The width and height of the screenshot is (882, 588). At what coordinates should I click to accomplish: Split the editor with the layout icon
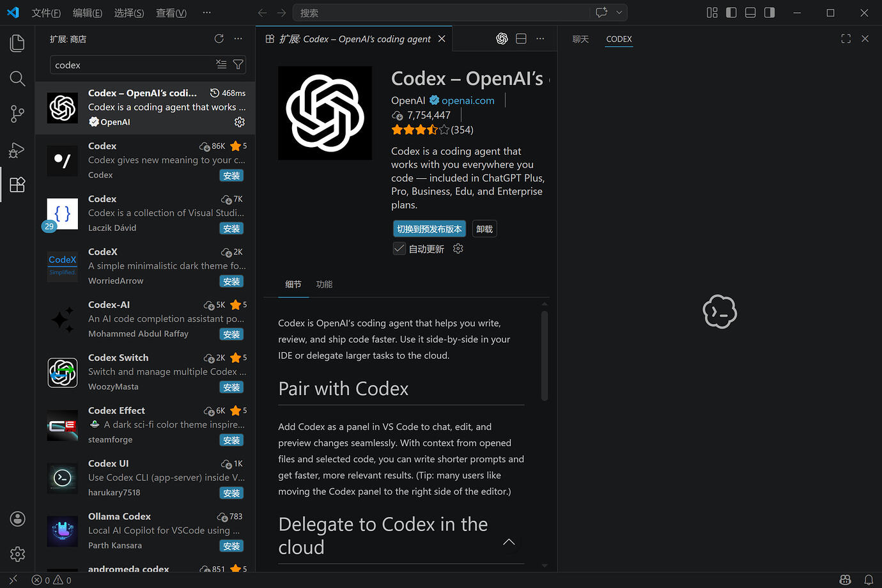[522, 39]
